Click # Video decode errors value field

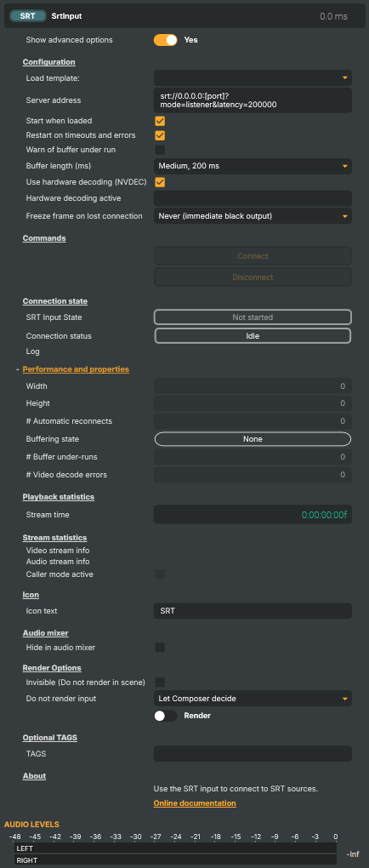pos(253,474)
